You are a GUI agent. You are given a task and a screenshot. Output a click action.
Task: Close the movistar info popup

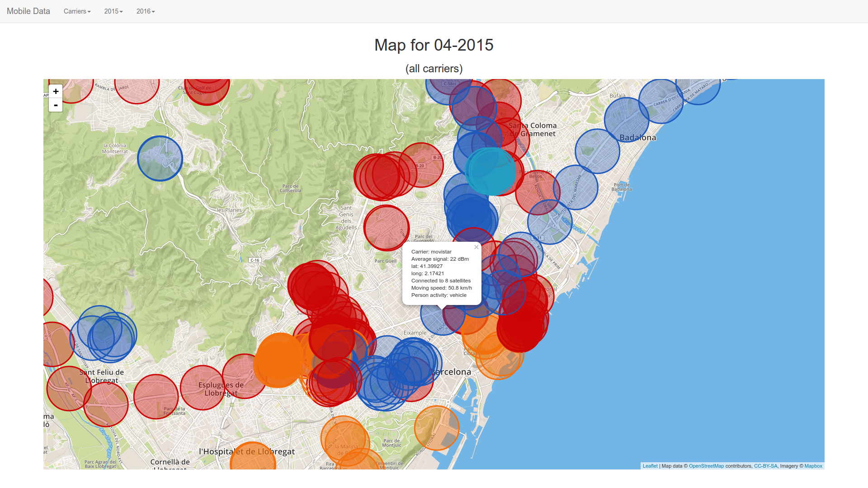tap(476, 247)
